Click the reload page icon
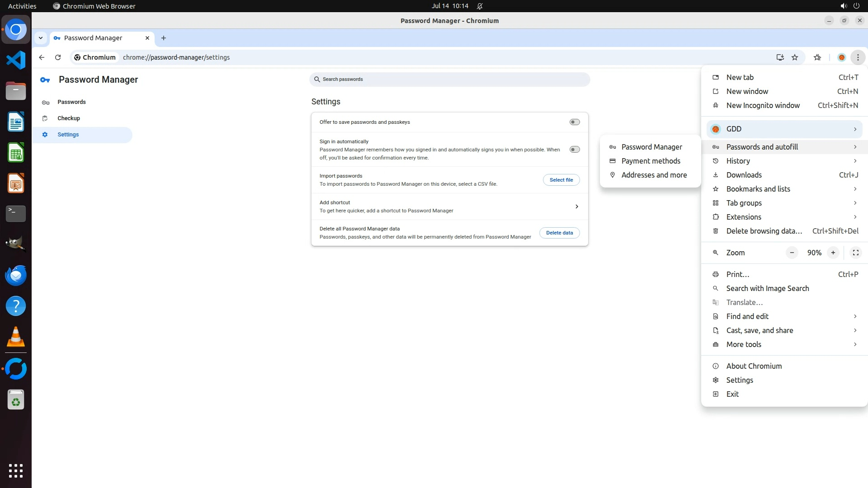 click(x=58, y=57)
